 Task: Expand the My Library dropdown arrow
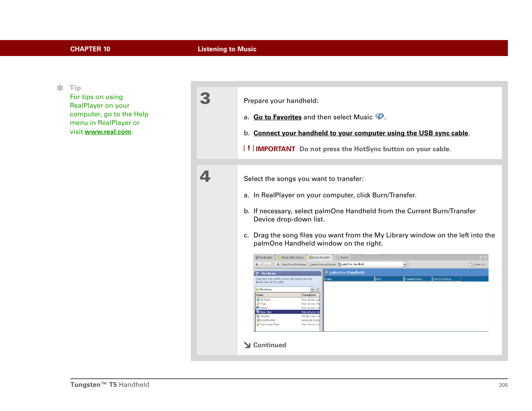tap(312, 290)
